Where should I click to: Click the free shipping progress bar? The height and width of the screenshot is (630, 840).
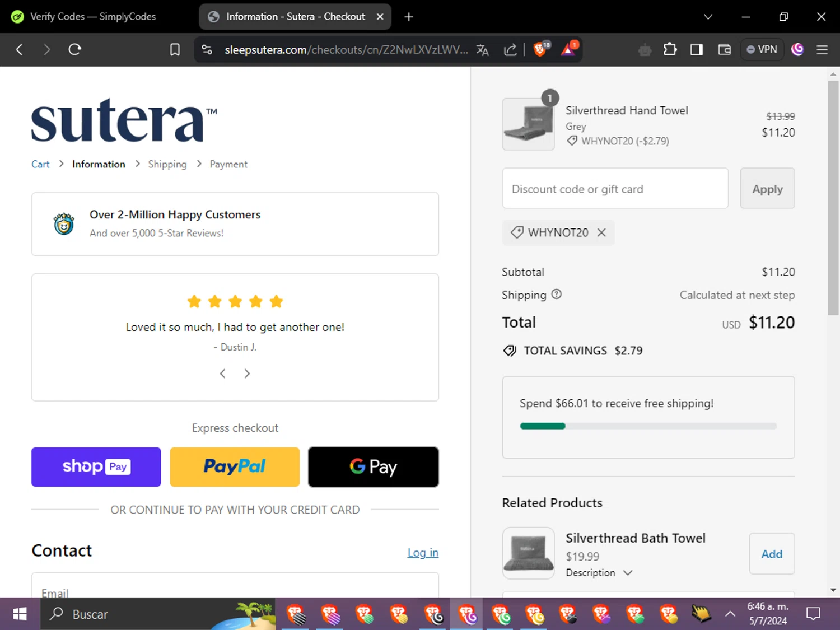click(x=648, y=426)
